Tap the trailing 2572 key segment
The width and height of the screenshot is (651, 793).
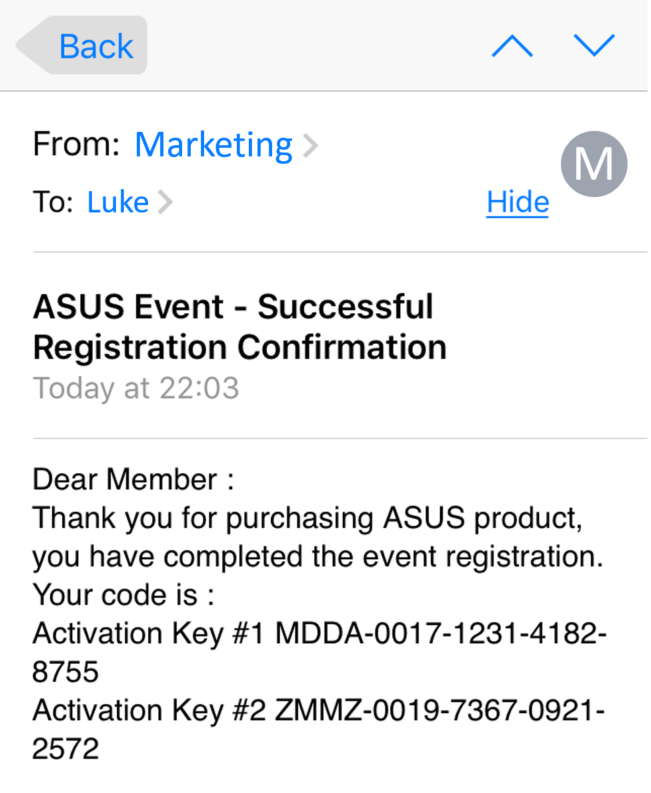tap(65, 749)
